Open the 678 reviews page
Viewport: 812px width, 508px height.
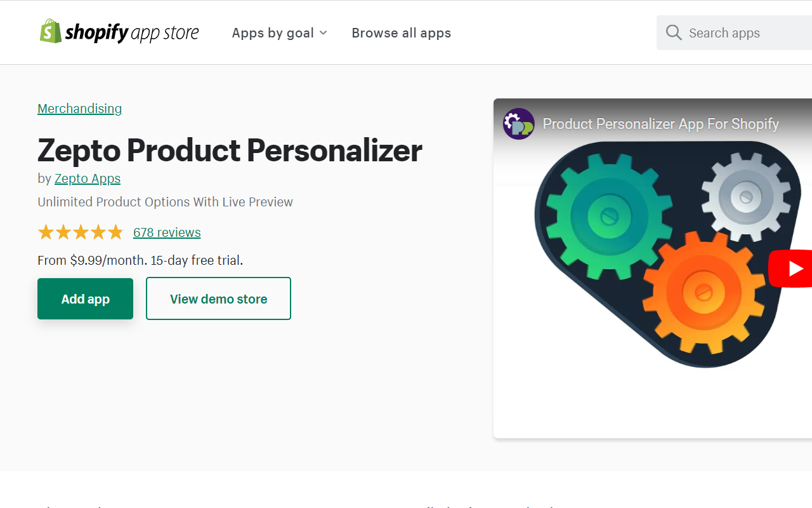tap(166, 232)
